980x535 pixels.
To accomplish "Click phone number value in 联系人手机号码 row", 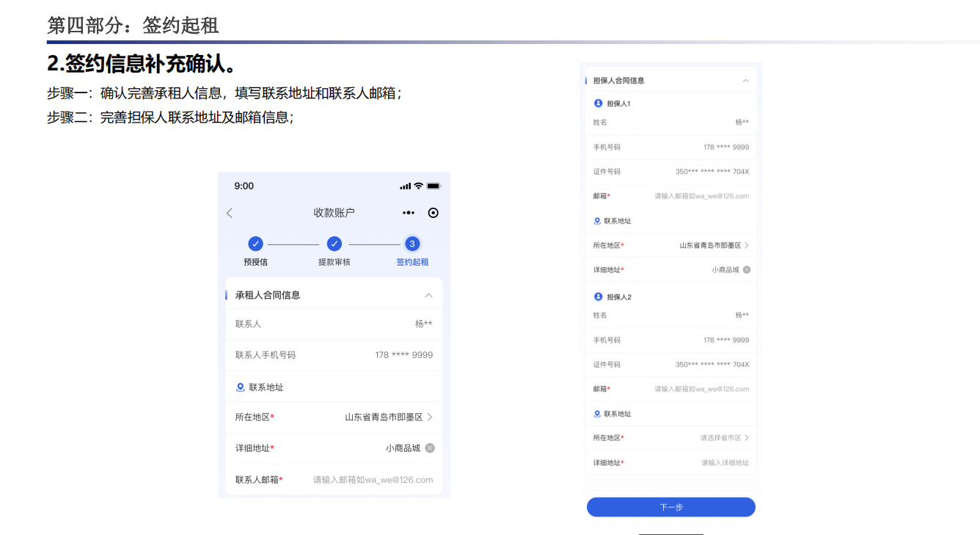I will coord(403,354).
